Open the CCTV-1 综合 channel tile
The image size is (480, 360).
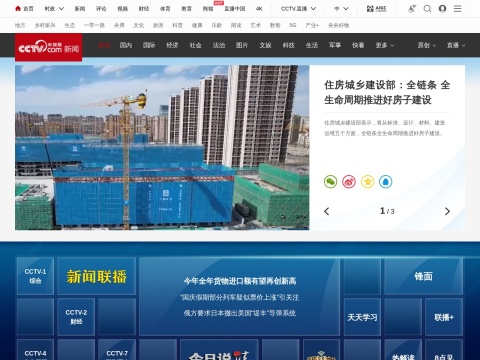pyautogui.click(x=35, y=276)
